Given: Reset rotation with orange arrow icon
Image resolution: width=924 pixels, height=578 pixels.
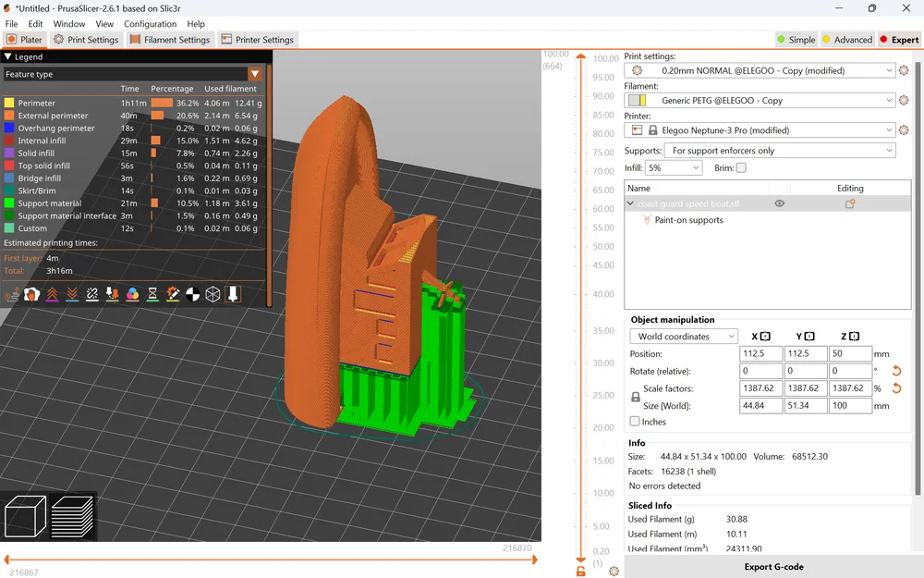Looking at the screenshot, I should [x=896, y=371].
